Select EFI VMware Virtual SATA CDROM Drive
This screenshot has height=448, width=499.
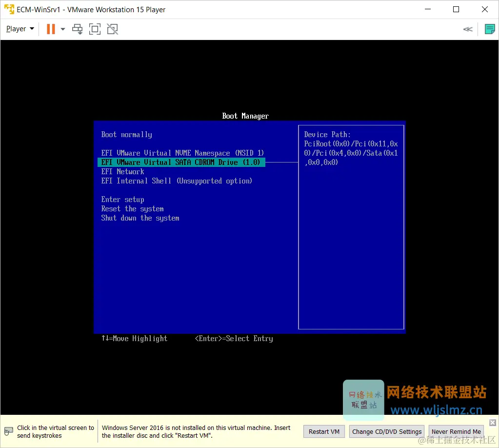pos(181,163)
